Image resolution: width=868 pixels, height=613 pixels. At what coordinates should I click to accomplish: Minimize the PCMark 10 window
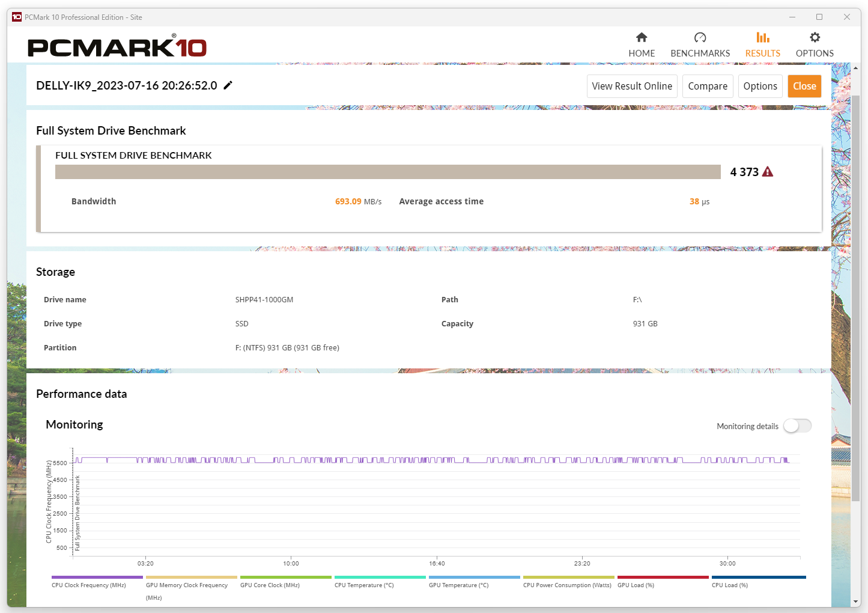coord(792,17)
